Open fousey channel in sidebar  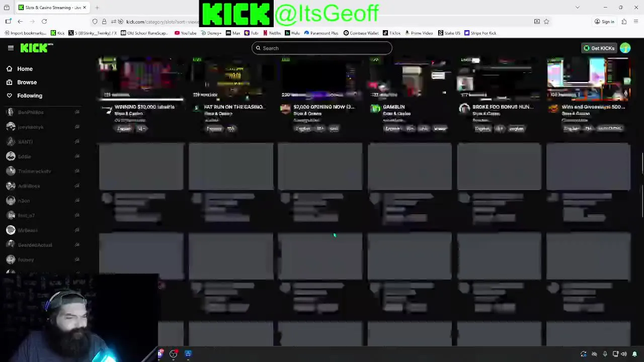click(43, 260)
